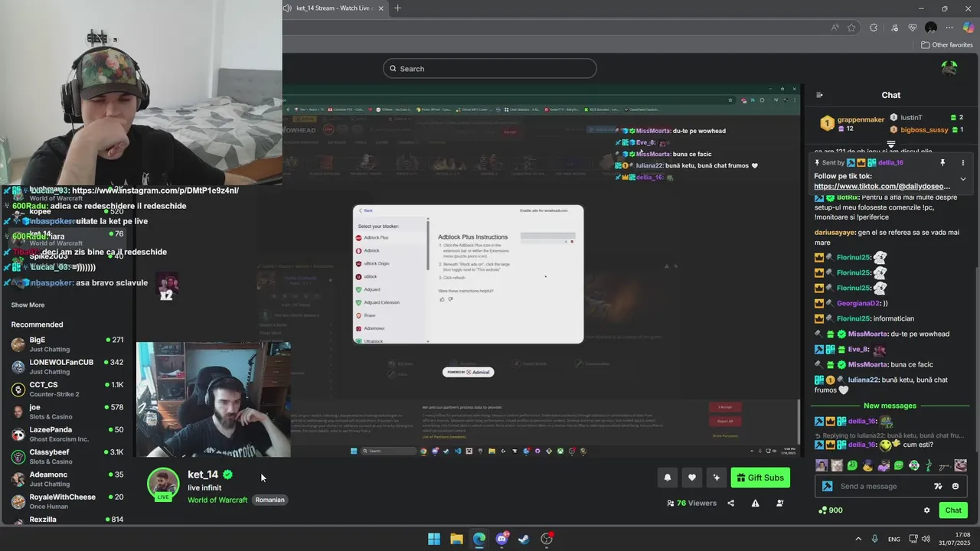Viewport: 980px width, 551px height.
Task: Open Browser essentials heart icon
Action: pos(912,28)
